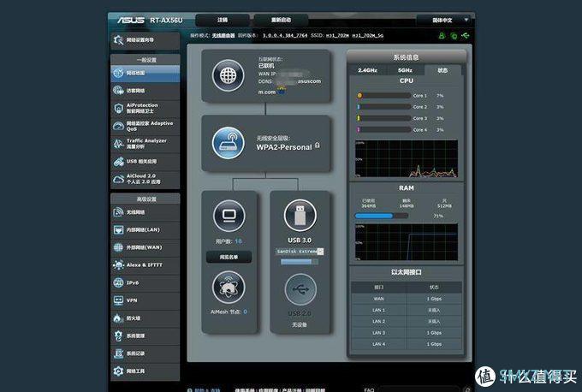Image resolution: width=582 pixels, height=392 pixels.
Task: Open 内部网络(LAN) settings
Action: pos(145,229)
